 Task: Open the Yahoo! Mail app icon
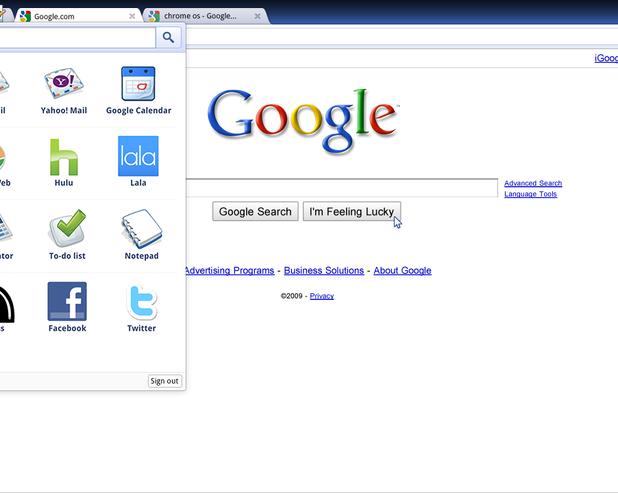[63, 83]
